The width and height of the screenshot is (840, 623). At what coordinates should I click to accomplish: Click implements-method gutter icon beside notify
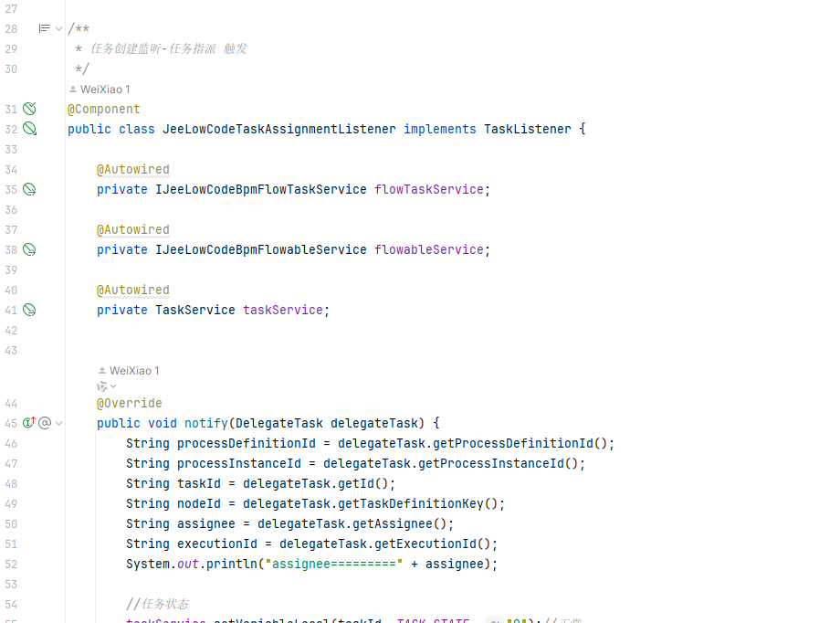click(x=28, y=423)
